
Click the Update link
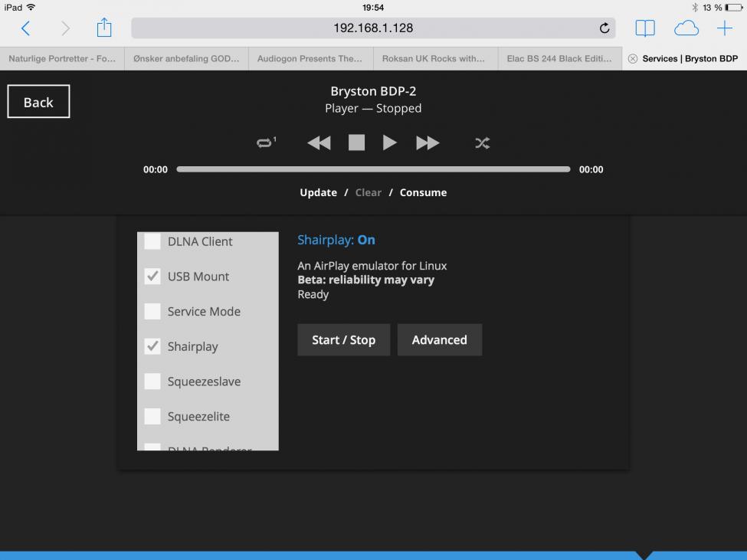click(x=318, y=192)
